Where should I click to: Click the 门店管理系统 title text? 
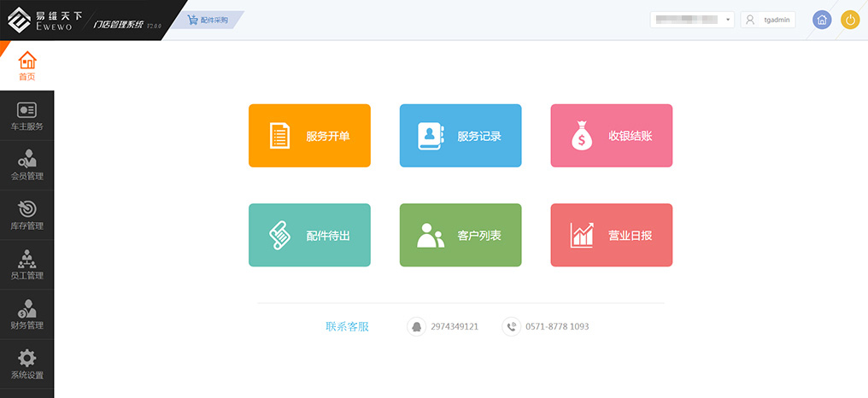point(119,25)
